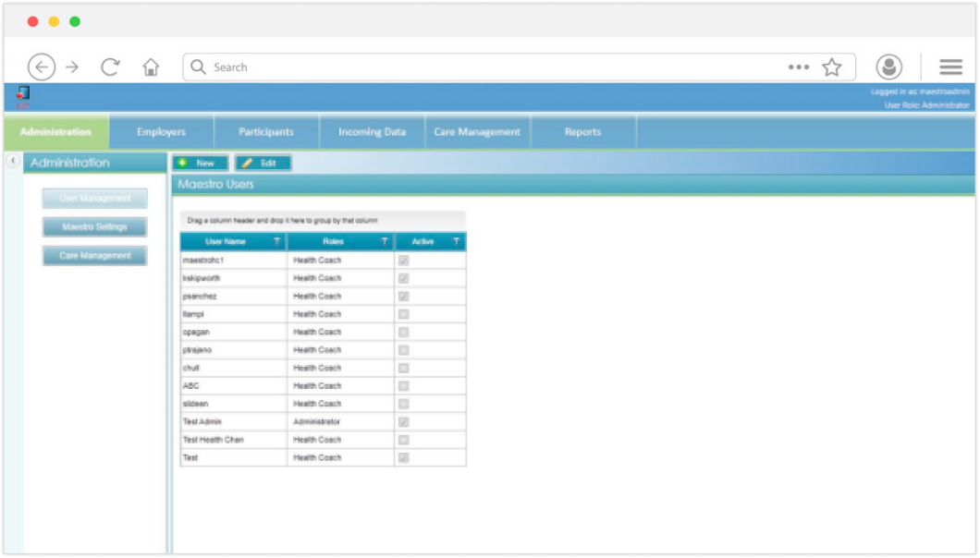Viewport: 980px width, 558px height.
Task: Select the chull user name cell
Action: pyautogui.click(x=234, y=368)
